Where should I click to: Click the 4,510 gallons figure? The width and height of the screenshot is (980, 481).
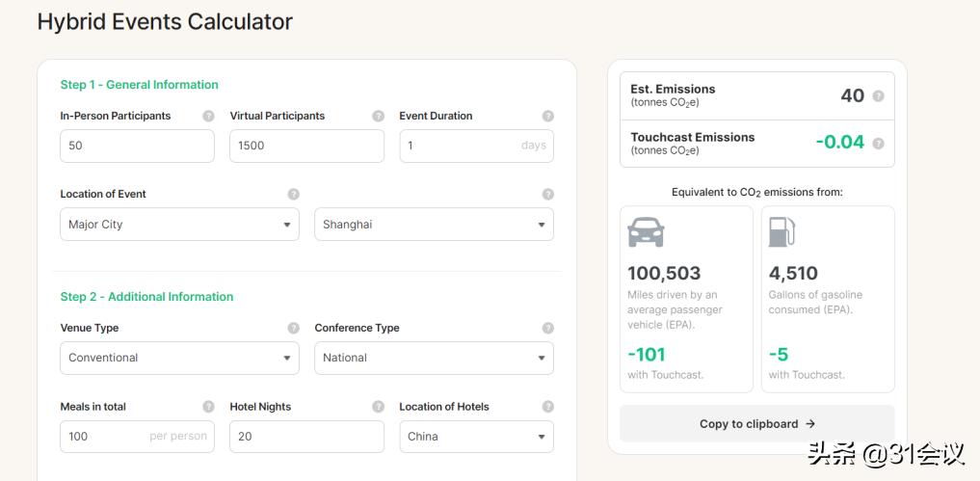[793, 274]
